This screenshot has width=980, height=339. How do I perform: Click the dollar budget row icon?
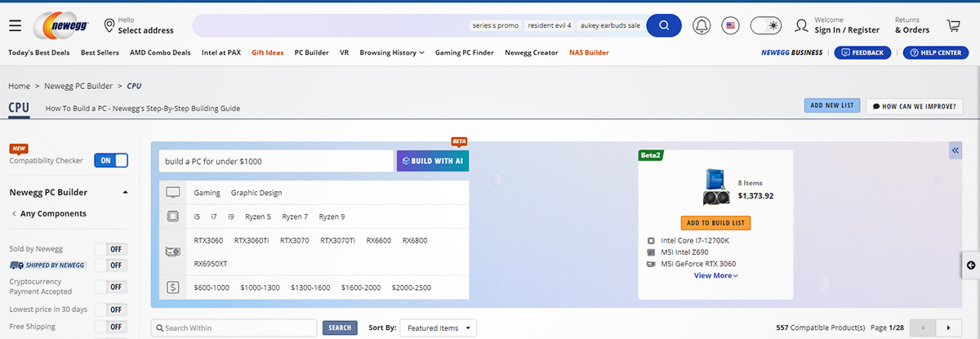tap(172, 288)
